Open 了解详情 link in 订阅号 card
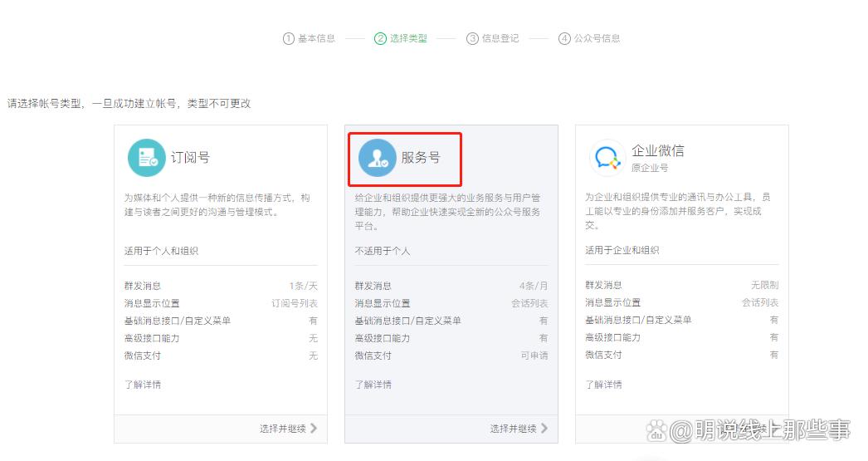This screenshot has height=461, width=868. point(142,385)
